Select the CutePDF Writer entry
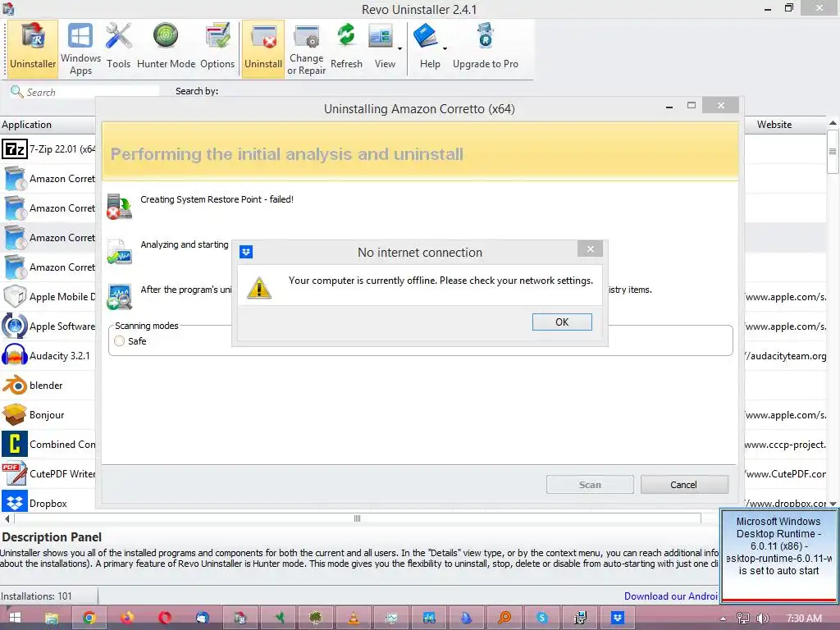 [x=48, y=473]
